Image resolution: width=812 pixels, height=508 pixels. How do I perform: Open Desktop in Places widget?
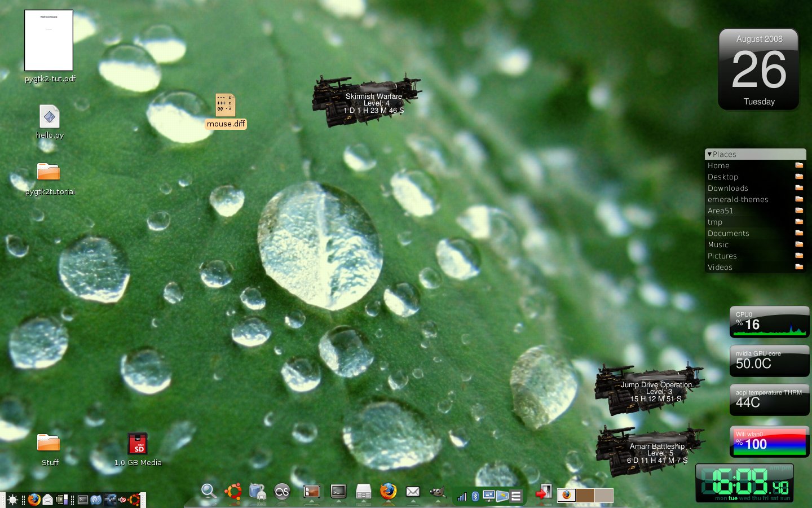pyautogui.click(x=755, y=177)
